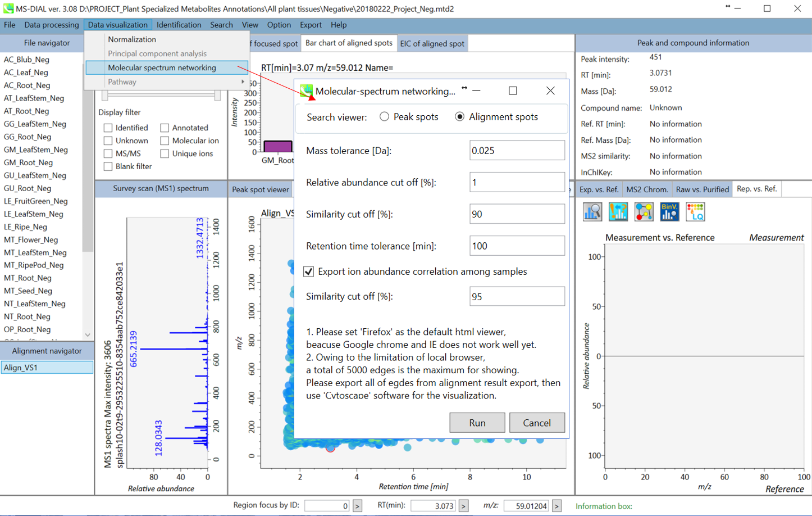Click the BinV. viewer icon
812x516 pixels.
pyautogui.click(x=669, y=212)
